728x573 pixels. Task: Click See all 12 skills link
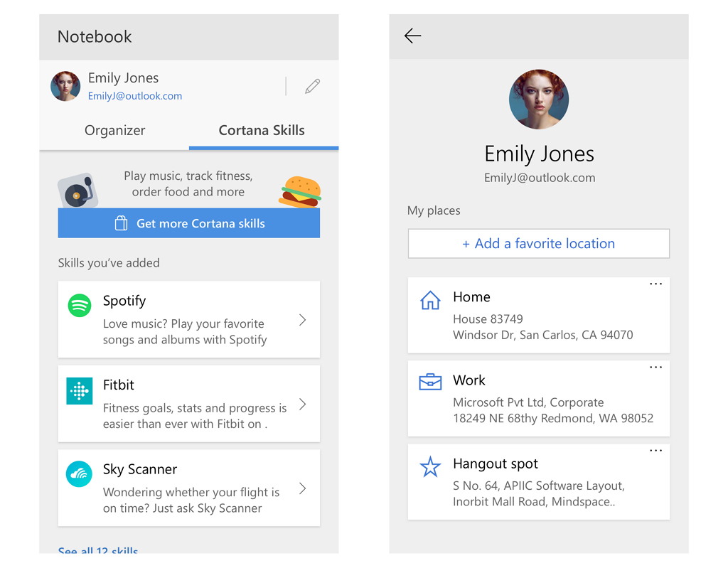98,550
